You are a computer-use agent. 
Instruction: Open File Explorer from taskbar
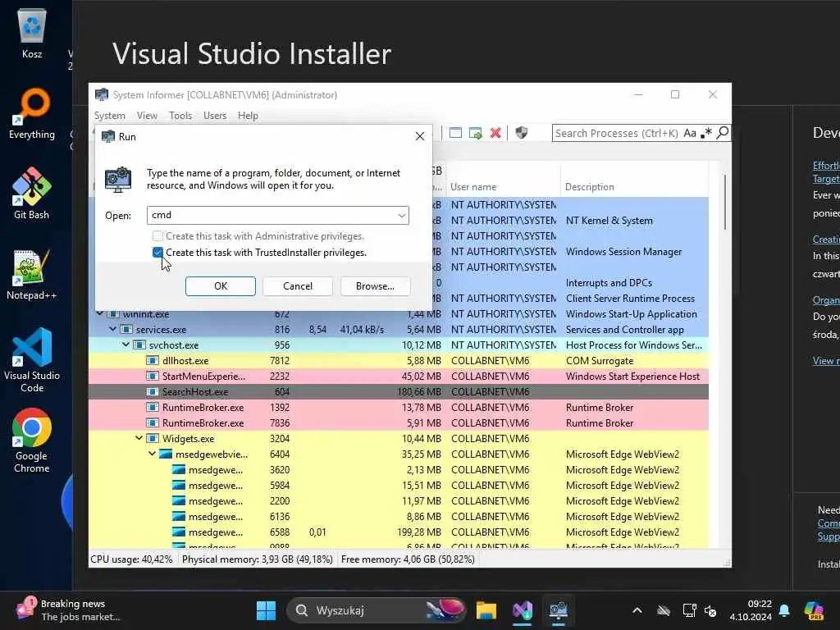coord(486,610)
